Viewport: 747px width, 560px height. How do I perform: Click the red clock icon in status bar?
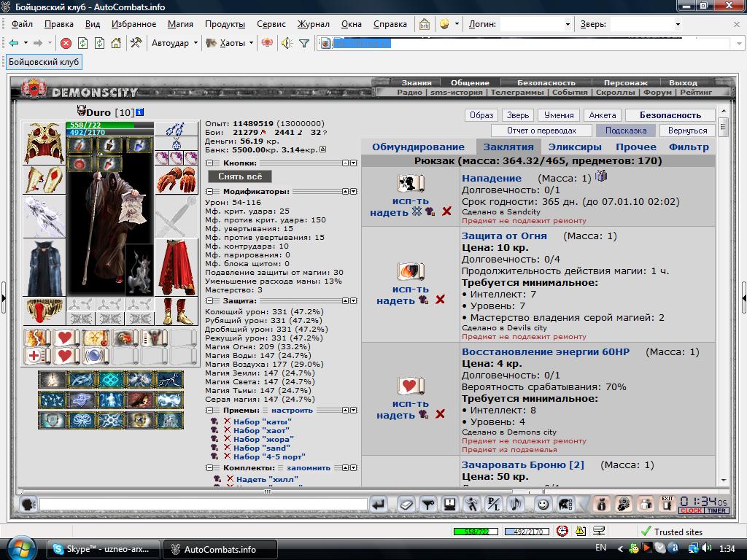tap(562, 531)
